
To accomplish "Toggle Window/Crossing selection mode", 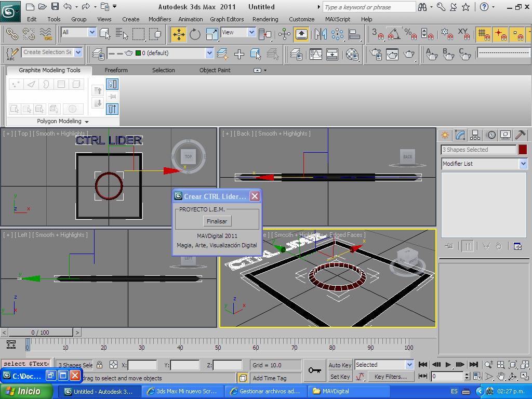I will 155,34.
